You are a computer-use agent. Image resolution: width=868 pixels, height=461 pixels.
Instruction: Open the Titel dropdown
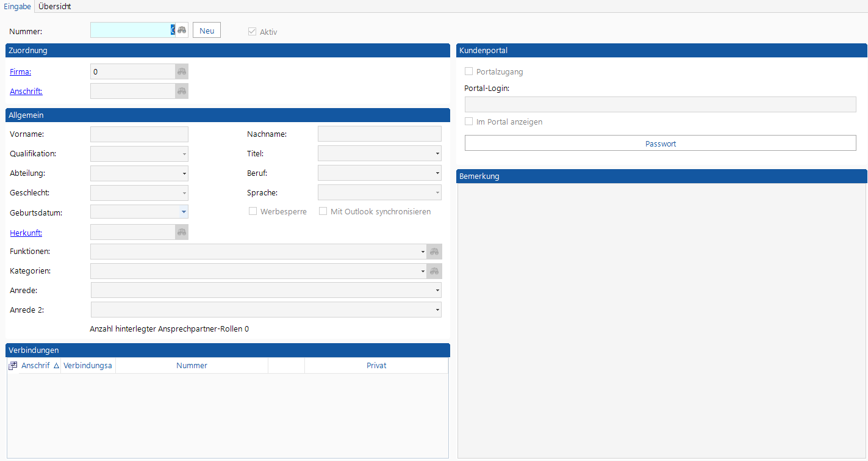[x=437, y=154]
